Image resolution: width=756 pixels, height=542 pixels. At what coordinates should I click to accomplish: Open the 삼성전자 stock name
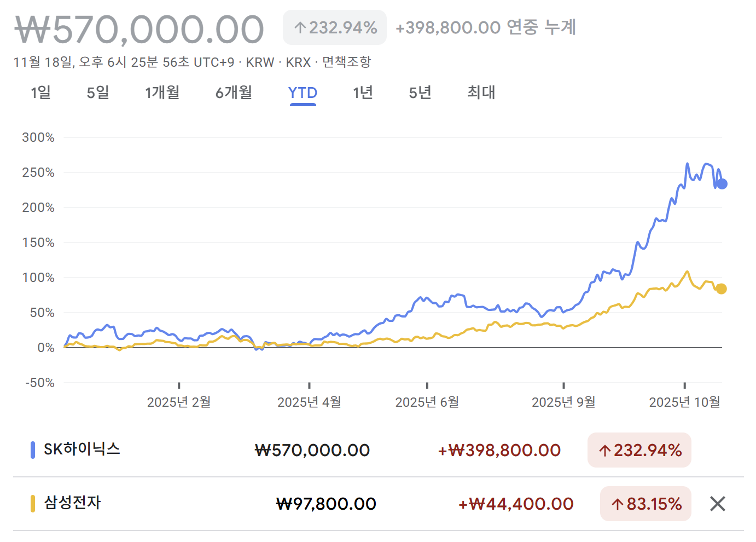click(72, 503)
